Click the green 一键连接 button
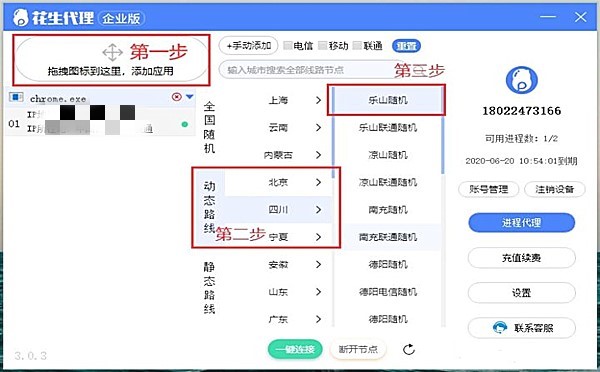The height and width of the screenshot is (372, 600). [295, 349]
